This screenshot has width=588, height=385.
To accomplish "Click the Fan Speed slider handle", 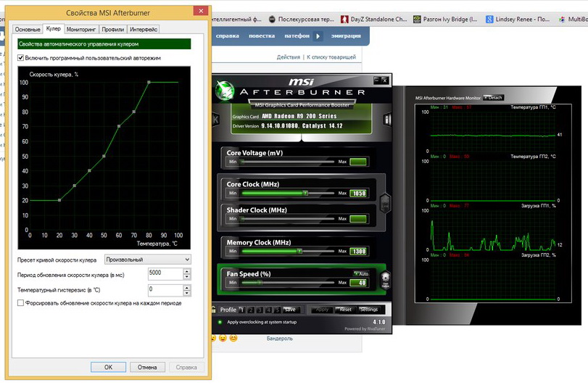I will pos(260,282).
